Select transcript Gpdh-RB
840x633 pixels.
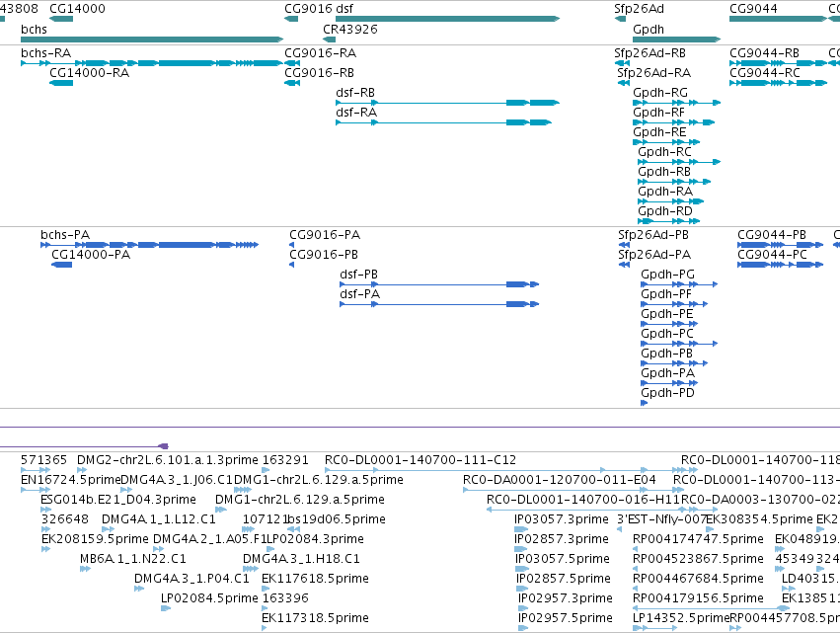pyautogui.click(x=674, y=182)
